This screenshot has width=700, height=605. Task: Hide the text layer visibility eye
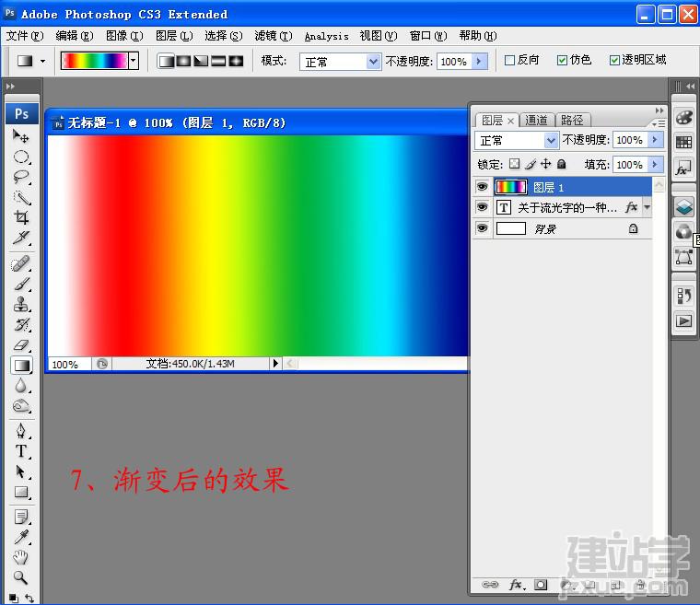[482, 207]
